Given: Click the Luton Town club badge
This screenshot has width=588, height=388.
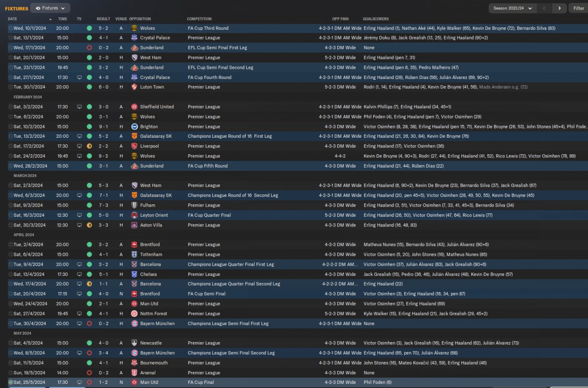Looking at the screenshot, I should (135, 87).
